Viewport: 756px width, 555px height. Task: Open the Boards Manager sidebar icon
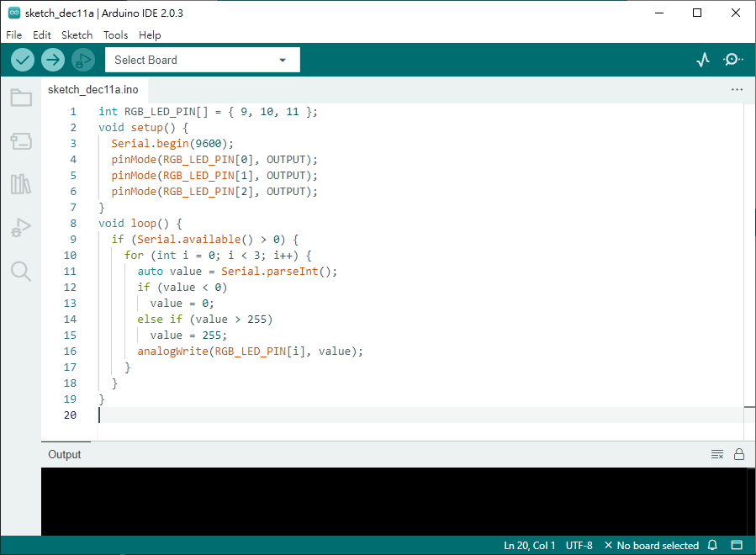tap(21, 141)
